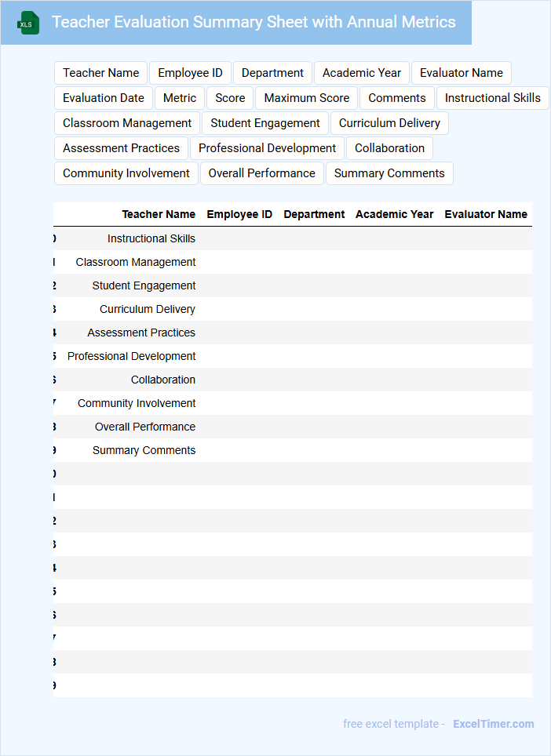Select the Student Engagement tag
Viewport: 551px width, 756px height.
[265, 123]
